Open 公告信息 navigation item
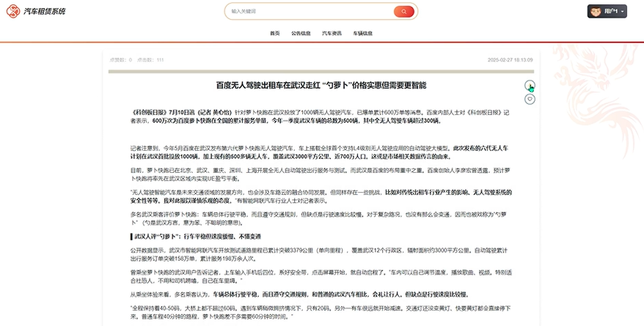The height and width of the screenshot is (326, 644). 301,33
